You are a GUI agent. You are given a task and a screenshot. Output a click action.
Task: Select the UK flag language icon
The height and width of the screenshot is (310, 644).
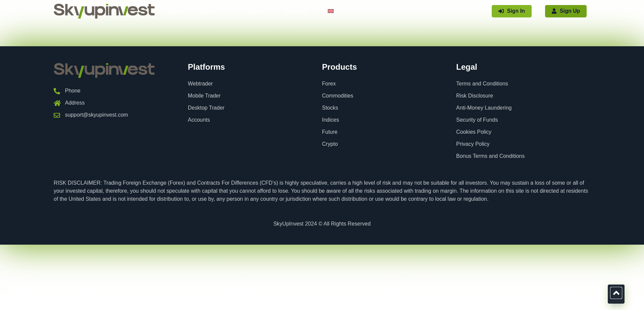tap(330, 11)
